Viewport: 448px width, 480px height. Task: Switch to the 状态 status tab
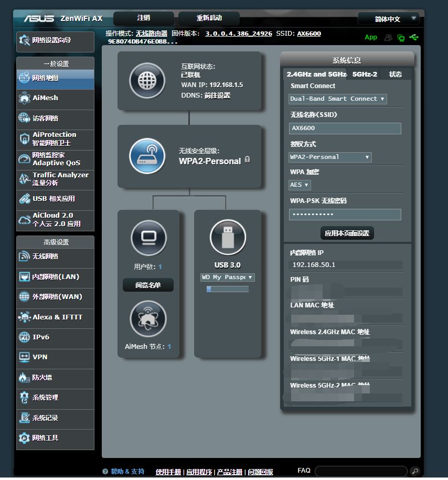(395, 74)
